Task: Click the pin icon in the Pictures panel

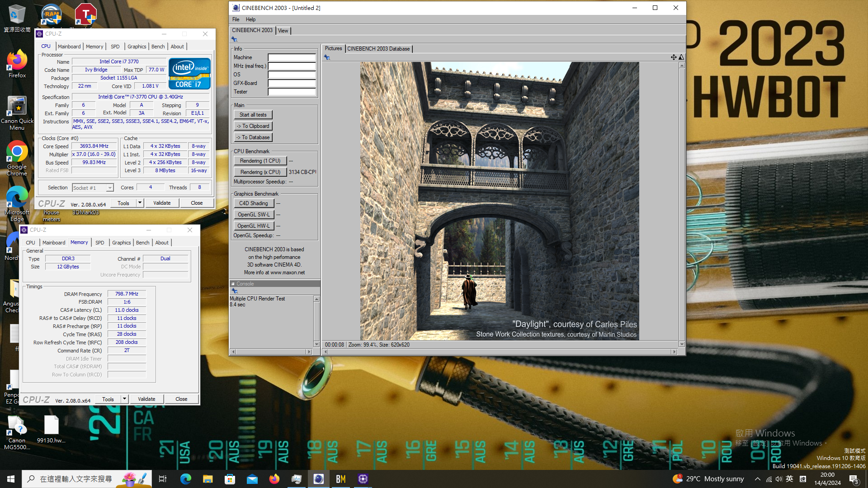Action: tap(327, 57)
